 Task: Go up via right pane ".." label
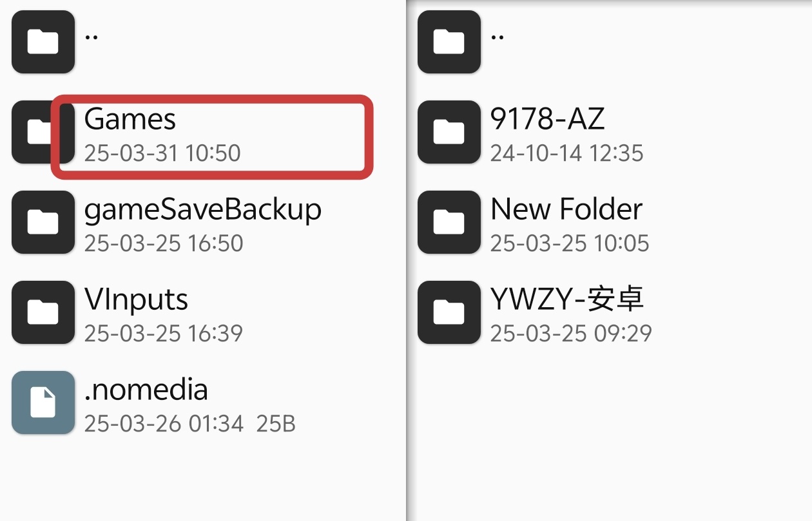click(498, 35)
